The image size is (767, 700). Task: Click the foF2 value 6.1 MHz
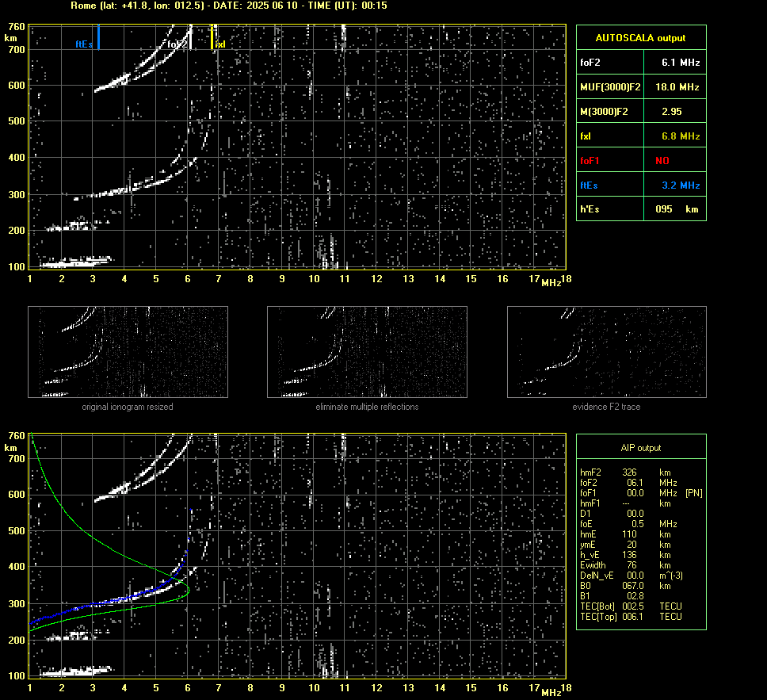click(681, 63)
